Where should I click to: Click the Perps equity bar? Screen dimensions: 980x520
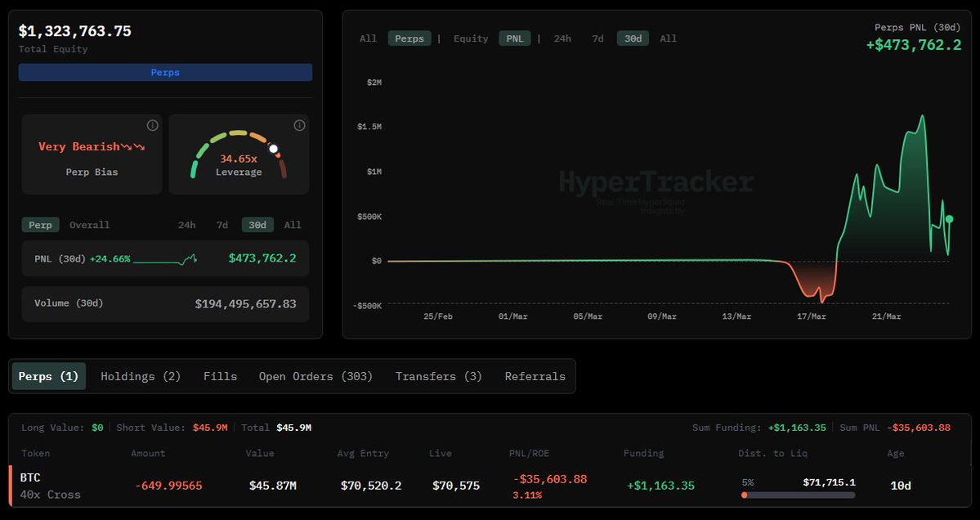tap(165, 73)
